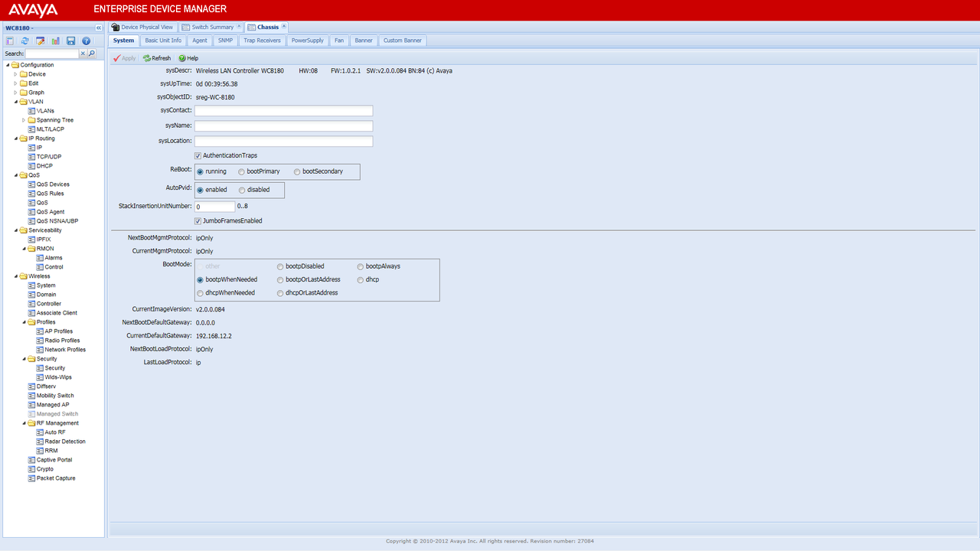Image resolution: width=980 pixels, height=551 pixels.
Task: Switch to Device Physical View tab
Action: [x=142, y=27]
